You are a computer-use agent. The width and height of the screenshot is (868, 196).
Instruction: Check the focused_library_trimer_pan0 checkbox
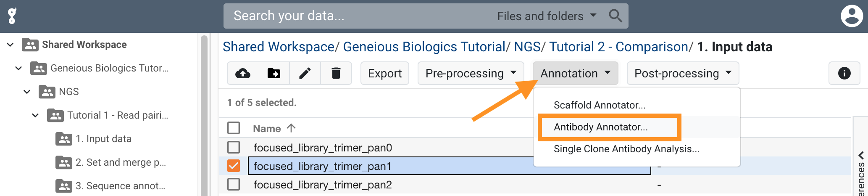click(x=234, y=147)
